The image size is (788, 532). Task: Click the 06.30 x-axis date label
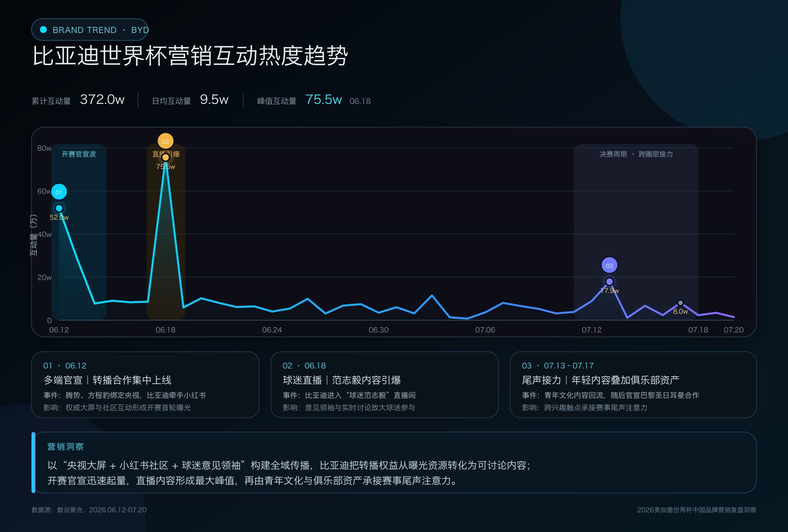point(379,330)
